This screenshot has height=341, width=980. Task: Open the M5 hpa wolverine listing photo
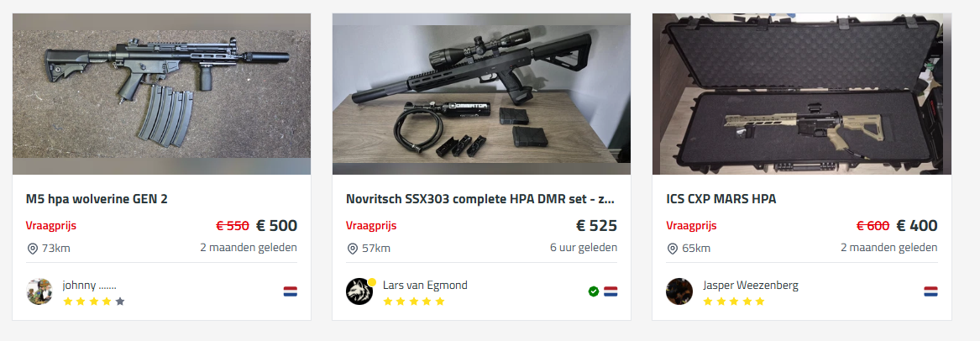pos(161,94)
